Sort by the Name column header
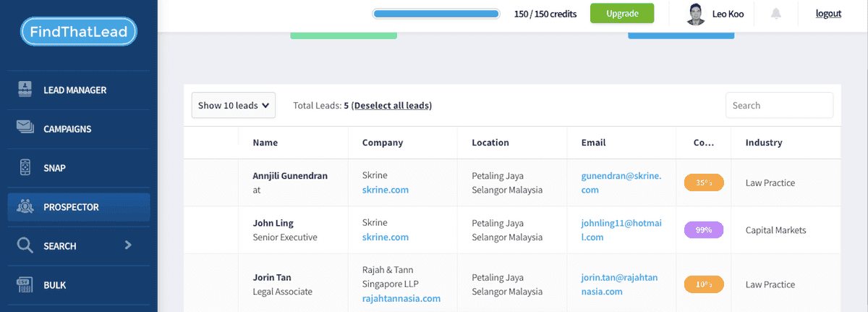 (x=265, y=143)
